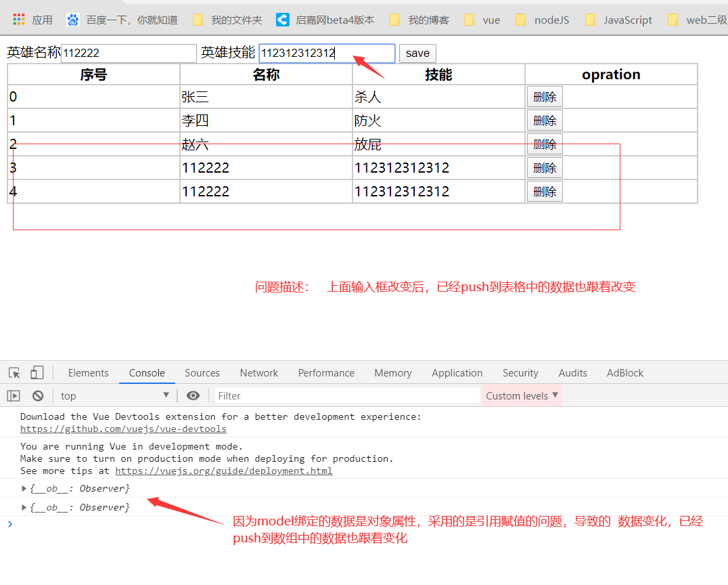Delete row number 3
Viewport: 728px width, 585px height.
click(545, 168)
